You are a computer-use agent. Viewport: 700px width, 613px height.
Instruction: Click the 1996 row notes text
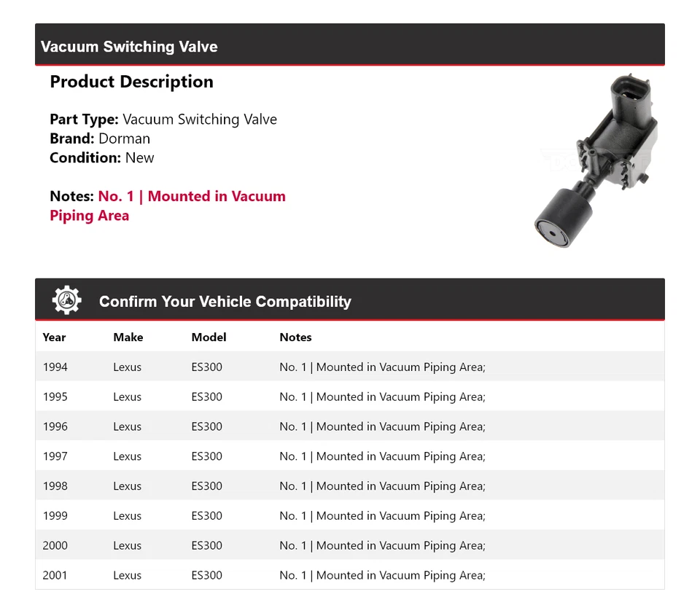pyautogui.click(x=382, y=426)
